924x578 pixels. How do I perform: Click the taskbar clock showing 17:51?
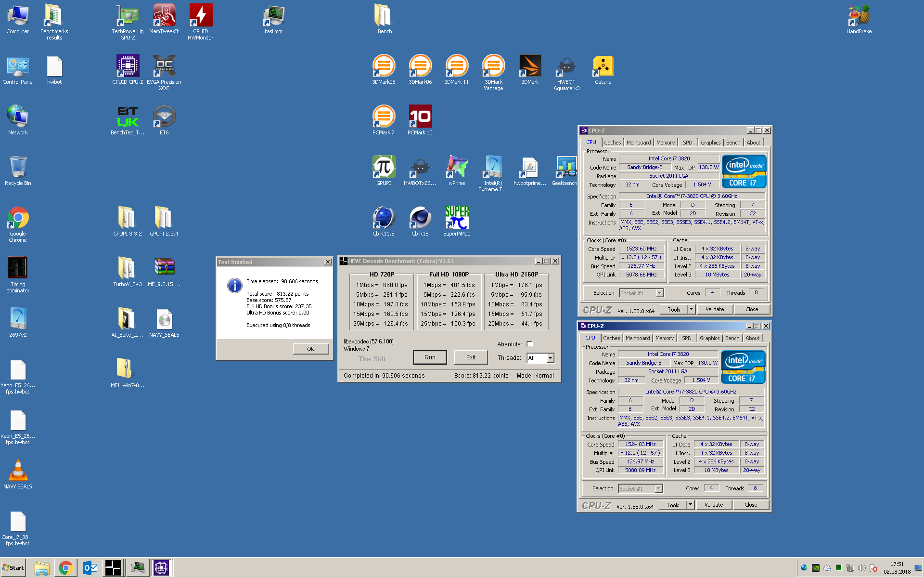(897, 568)
